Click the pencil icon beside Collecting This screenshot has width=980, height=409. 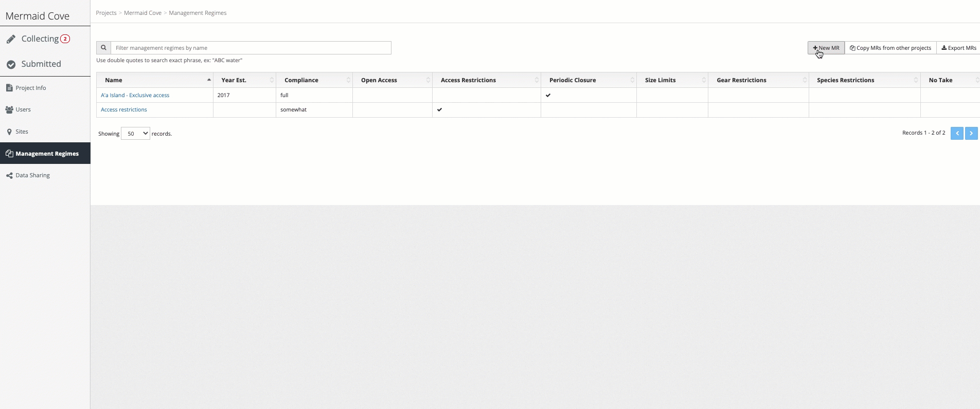click(x=11, y=39)
